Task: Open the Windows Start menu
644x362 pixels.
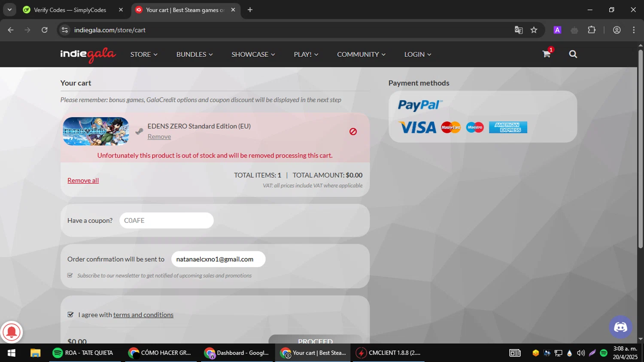Action: (12, 353)
